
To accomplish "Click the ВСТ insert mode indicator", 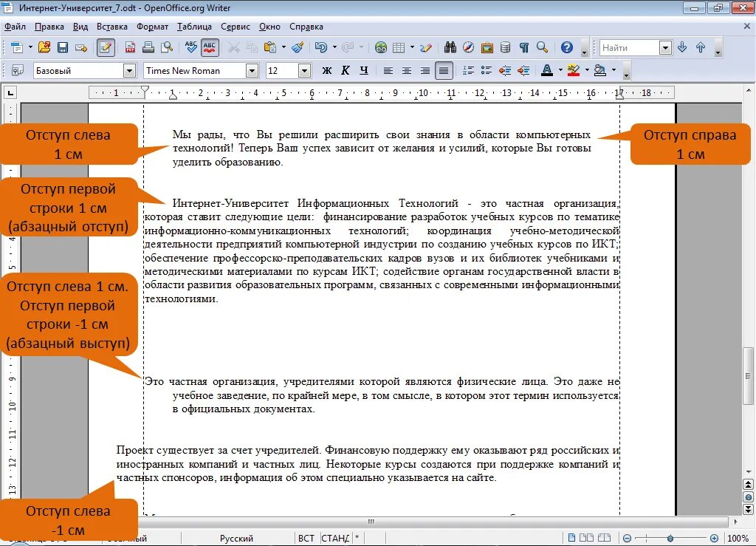I will [306, 539].
